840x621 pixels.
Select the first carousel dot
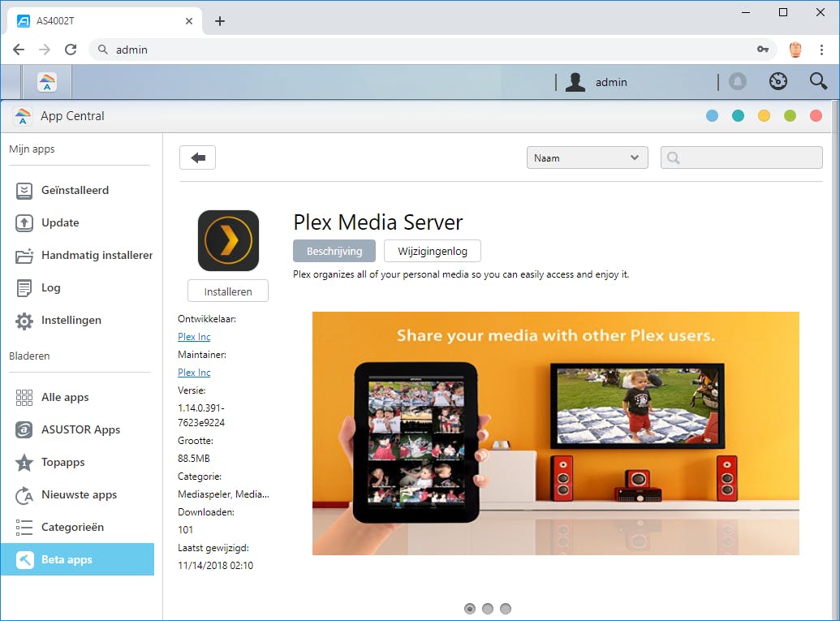[470, 609]
